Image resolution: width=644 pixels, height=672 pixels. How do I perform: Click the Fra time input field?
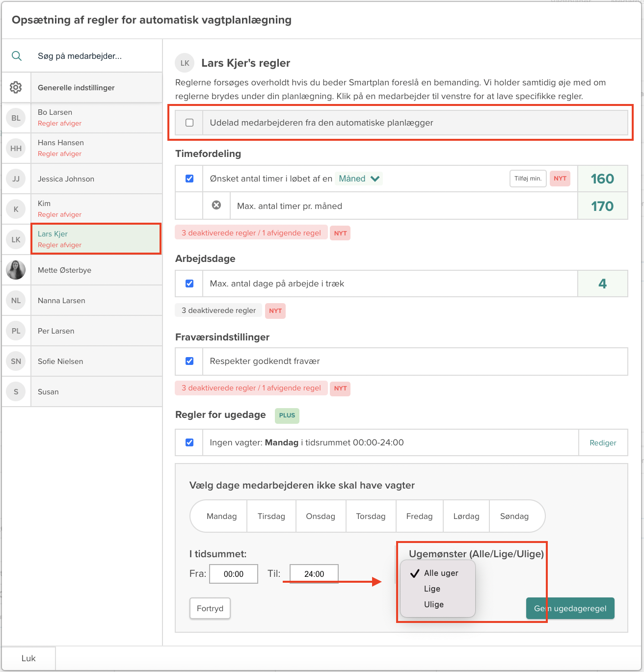point(234,574)
